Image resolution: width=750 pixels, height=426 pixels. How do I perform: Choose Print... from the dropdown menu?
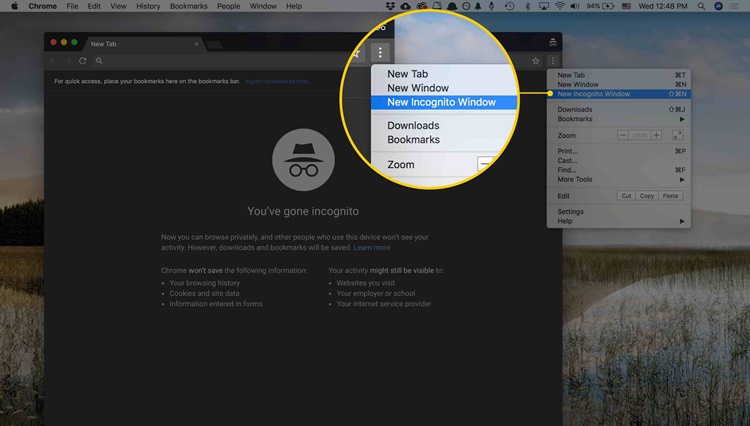pos(618,151)
